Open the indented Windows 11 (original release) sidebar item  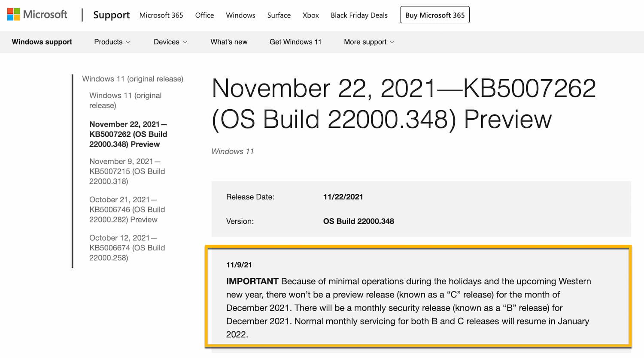[x=125, y=100]
